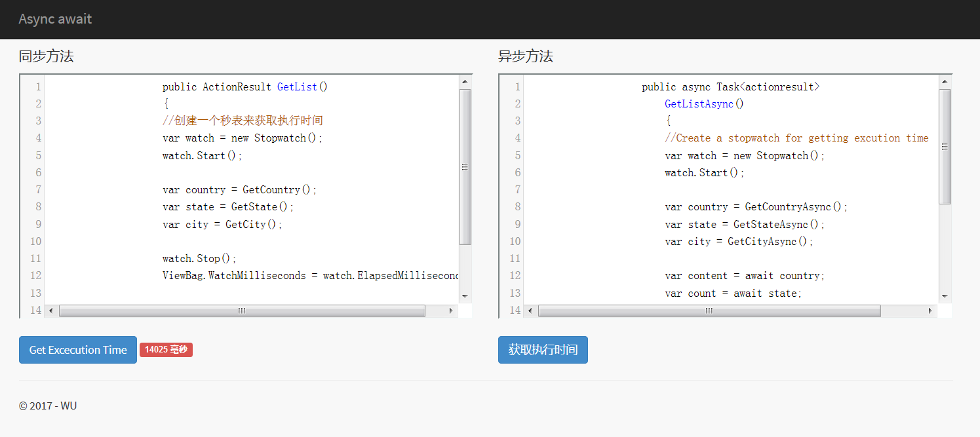The image size is (980, 437).
Task: Click the line 'var country = GetCountryAsync();'
Action: [x=756, y=207]
